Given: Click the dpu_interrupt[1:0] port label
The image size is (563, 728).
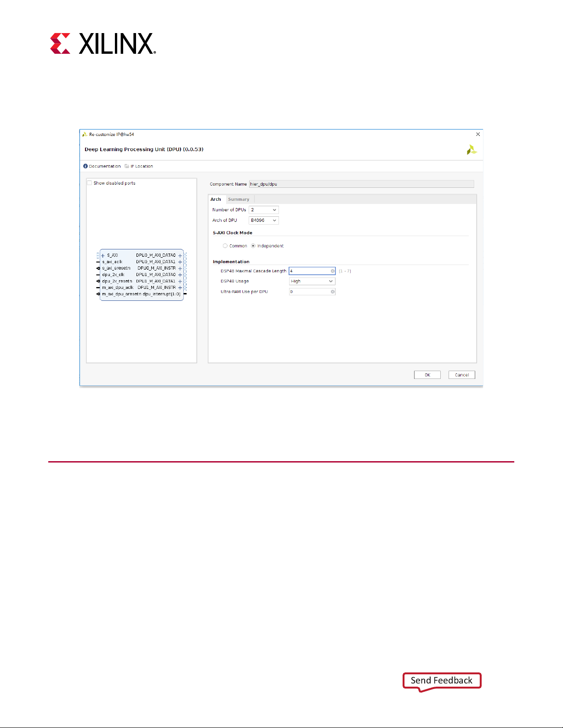Looking at the screenshot, I should coord(162,294).
